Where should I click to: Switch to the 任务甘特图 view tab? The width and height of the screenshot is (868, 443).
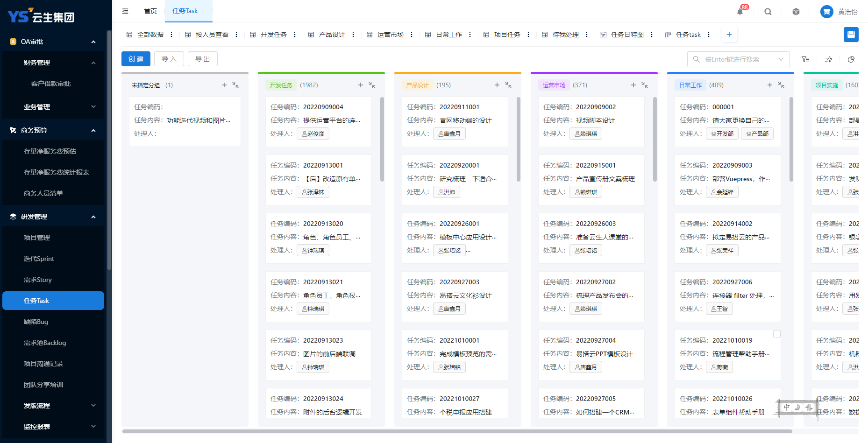627,35
